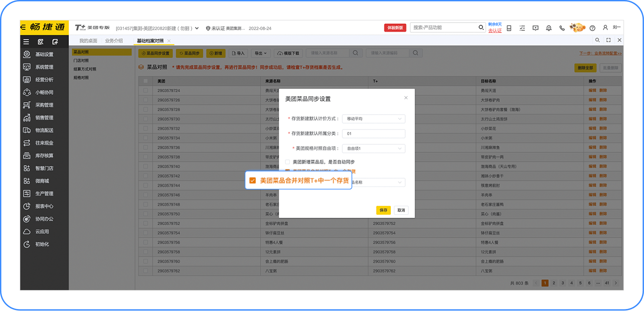The height and width of the screenshot is (311, 644).
Task: Click the 保存 button in dialog
Action: [383, 210]
